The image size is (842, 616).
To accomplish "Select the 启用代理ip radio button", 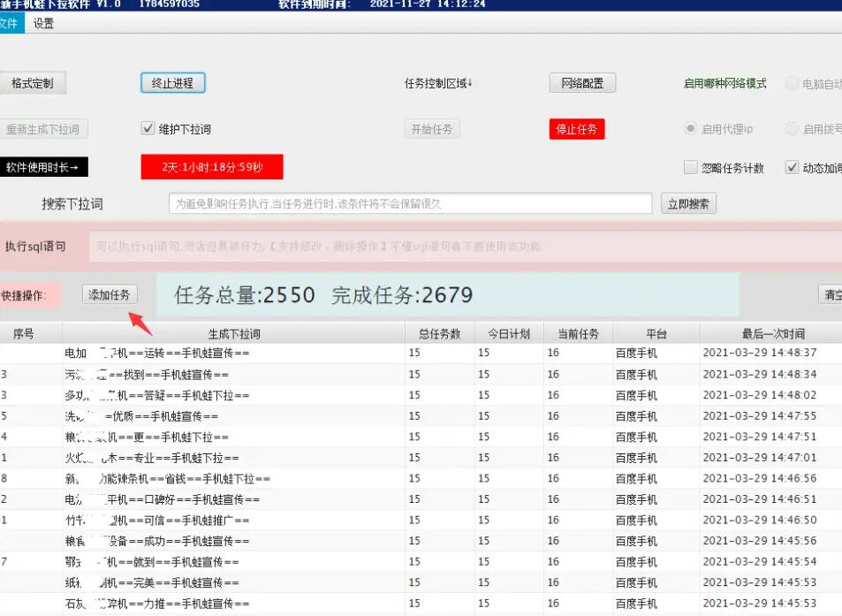I will tap(691, 129).
